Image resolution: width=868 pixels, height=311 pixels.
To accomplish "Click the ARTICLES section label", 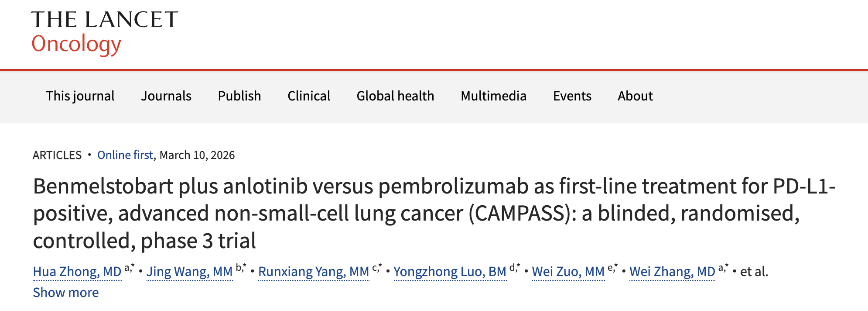I will pyautogui.click(x=57, y=155).
